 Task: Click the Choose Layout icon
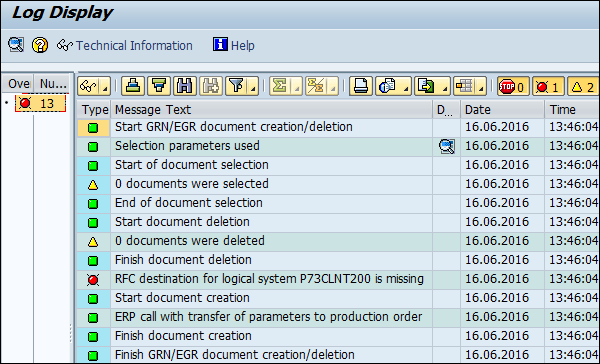coord(465,86)
